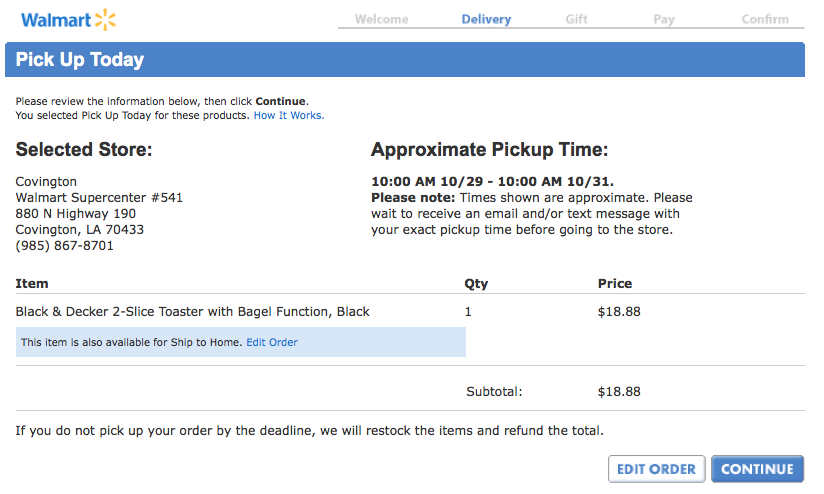Click the Subtotal amount $18.88

tap(619, 391)
